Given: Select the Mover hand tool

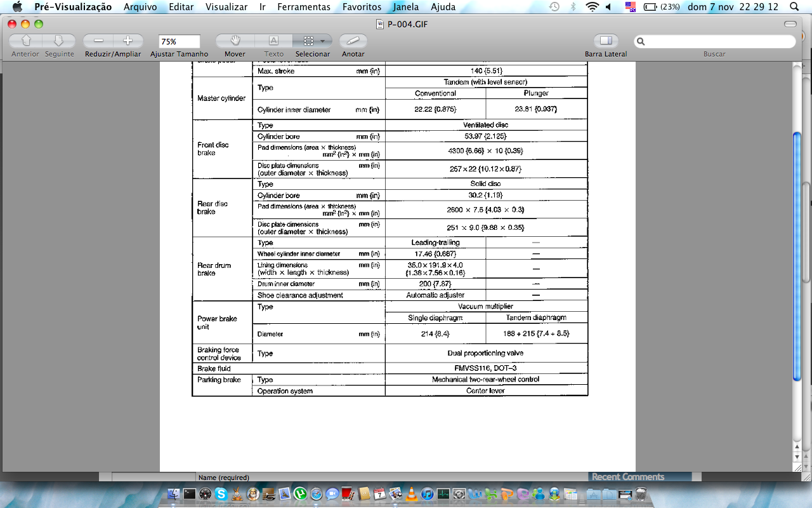Looking at the screenshot, I should click(235, 41).
